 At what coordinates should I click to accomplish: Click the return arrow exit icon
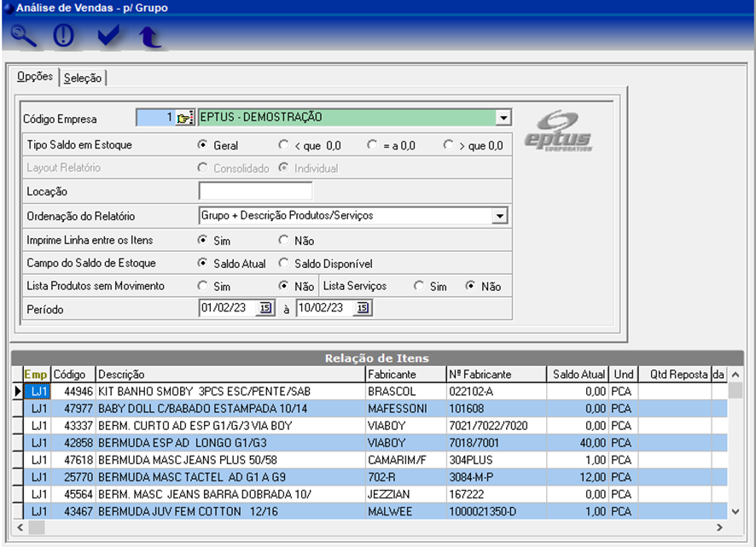150,38
